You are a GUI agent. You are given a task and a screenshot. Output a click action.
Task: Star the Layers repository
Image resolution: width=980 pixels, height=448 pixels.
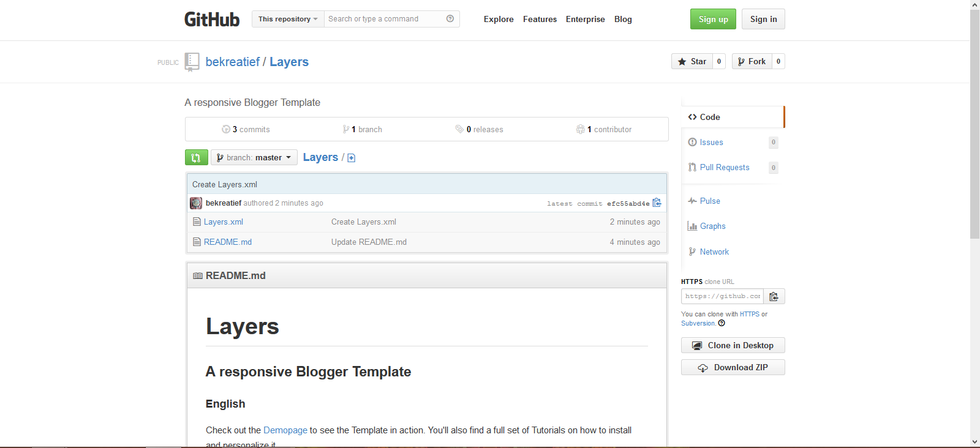pyautogui.click(x=692, y=61)
